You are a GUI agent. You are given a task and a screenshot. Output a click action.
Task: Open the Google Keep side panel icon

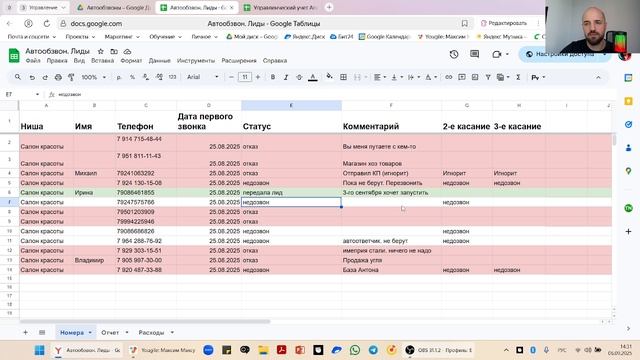point(629,101)
